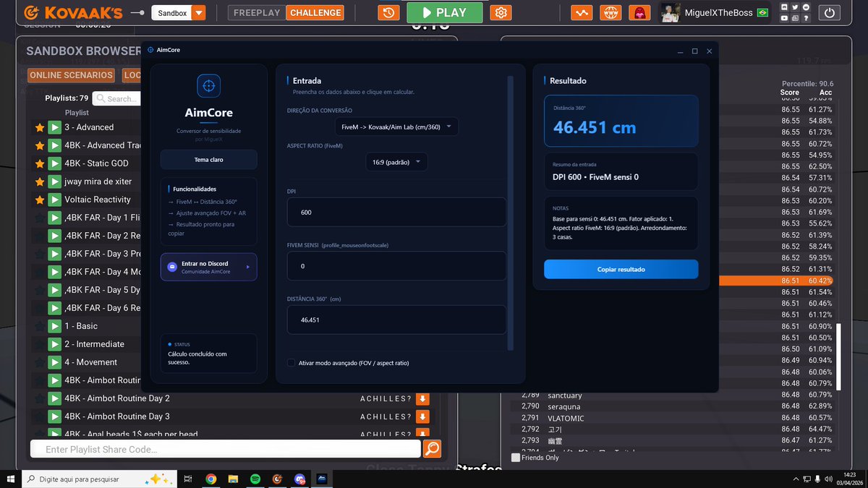Toggle favorite star for '4BK - Advanced Trac' playlist

pyautogui.click(x=40, y=145)
